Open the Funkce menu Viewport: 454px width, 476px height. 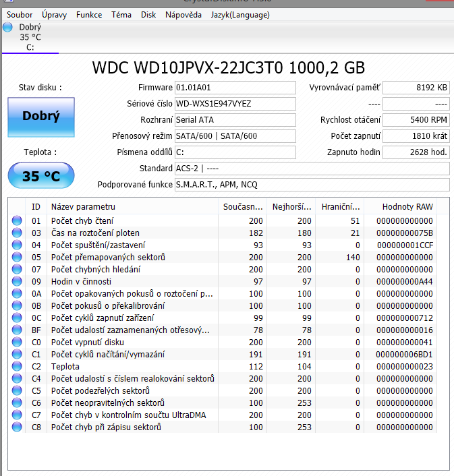(89, 15)
